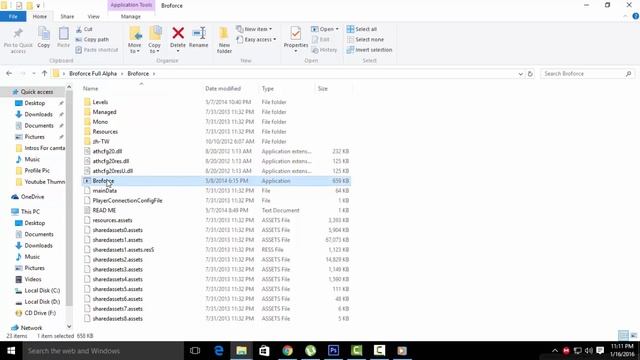Sort by the Name column header

[x=91, y=89]
